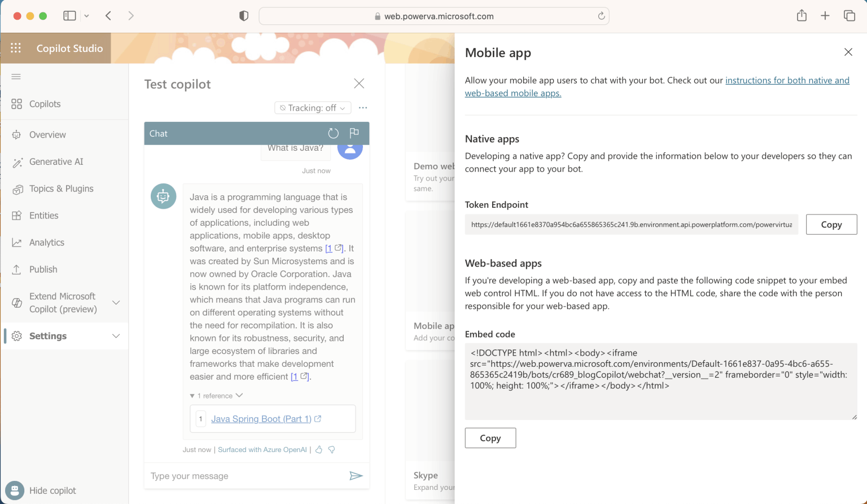867x504 pixels.
Task: Expand the Settings section chevron
Action: click(116, 336)
